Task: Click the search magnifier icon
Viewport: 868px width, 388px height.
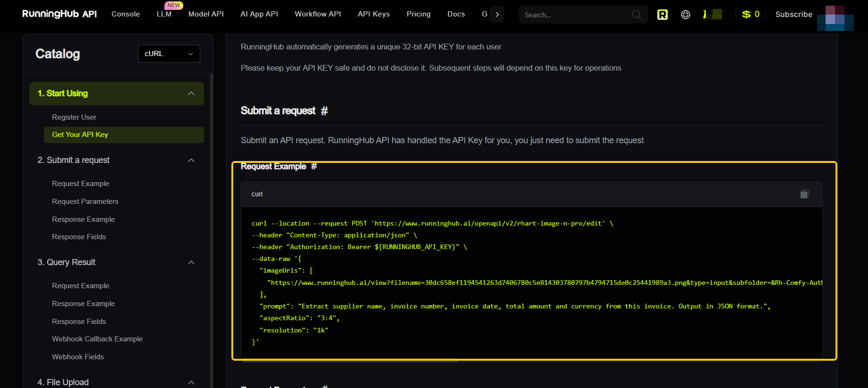Action: (636, 15)
